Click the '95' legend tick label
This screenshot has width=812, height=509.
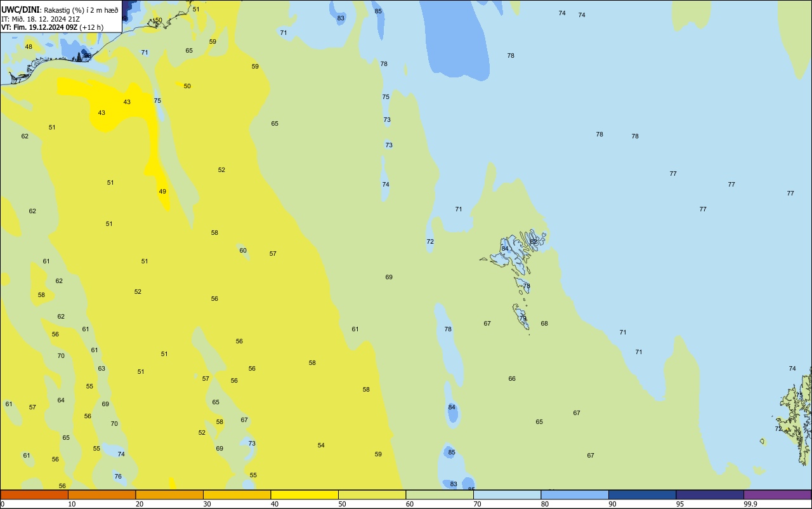[x=680, y=504]
